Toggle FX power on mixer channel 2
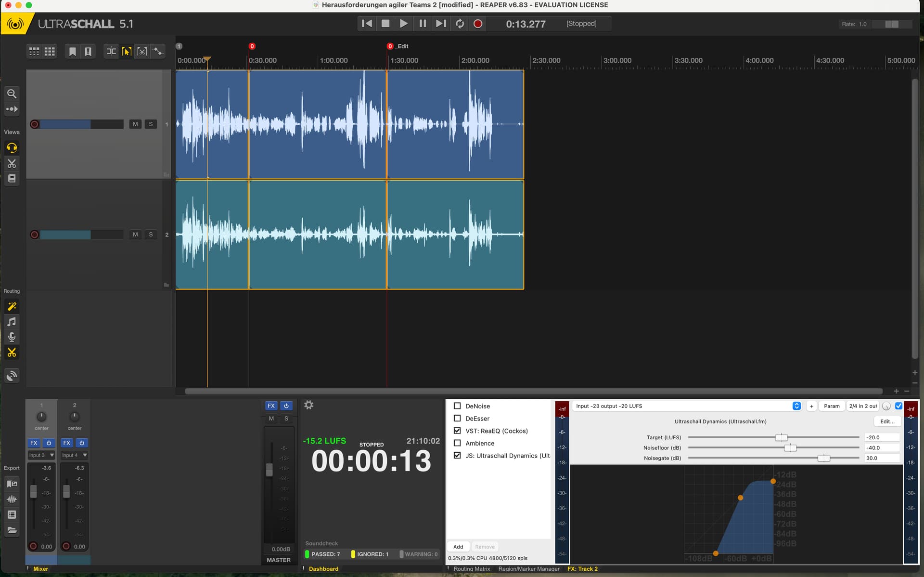Screen dimensions: 924x577 click(x=82, y=443)
